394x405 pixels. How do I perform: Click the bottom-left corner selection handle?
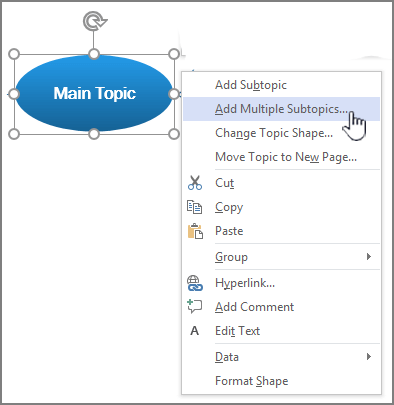click(14, 134)
